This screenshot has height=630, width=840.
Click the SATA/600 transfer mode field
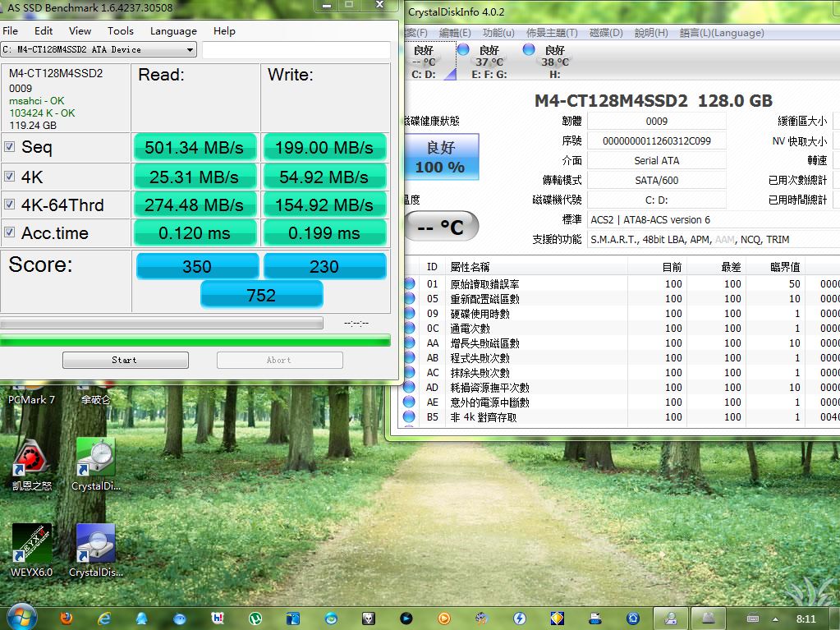tap(657, 180)
